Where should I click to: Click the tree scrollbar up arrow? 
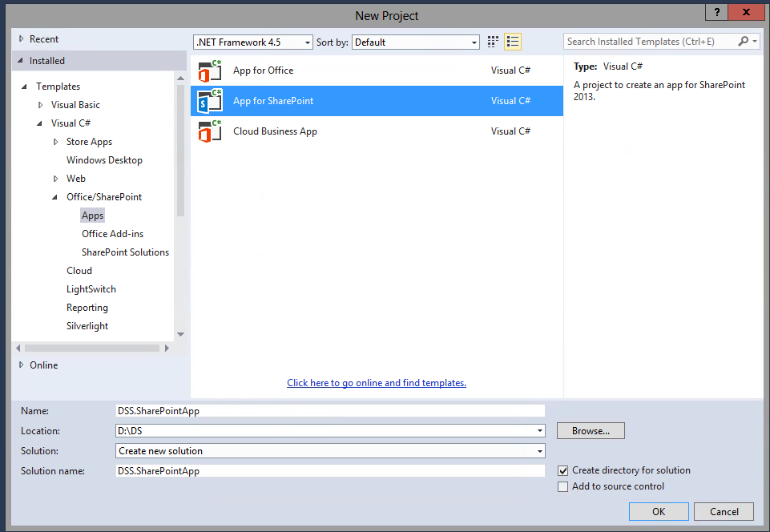click(181, 78)
